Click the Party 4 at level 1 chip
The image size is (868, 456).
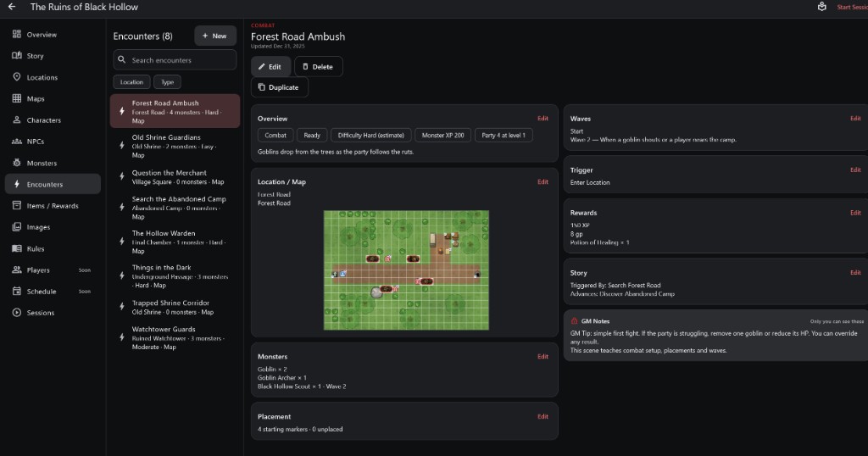504,135
